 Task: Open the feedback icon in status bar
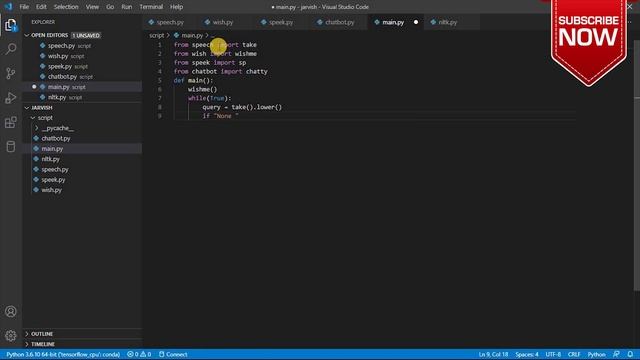pos(616,354)
